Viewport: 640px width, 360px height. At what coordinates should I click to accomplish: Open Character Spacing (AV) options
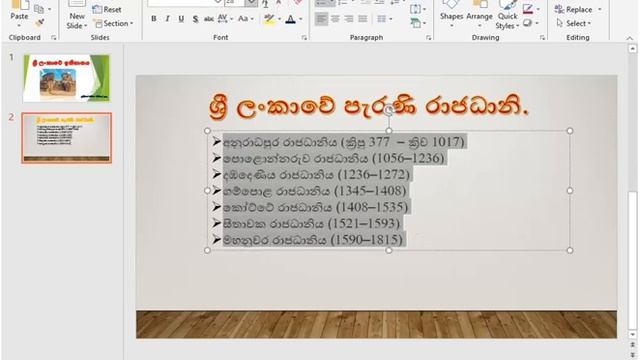tap(225, 19)
